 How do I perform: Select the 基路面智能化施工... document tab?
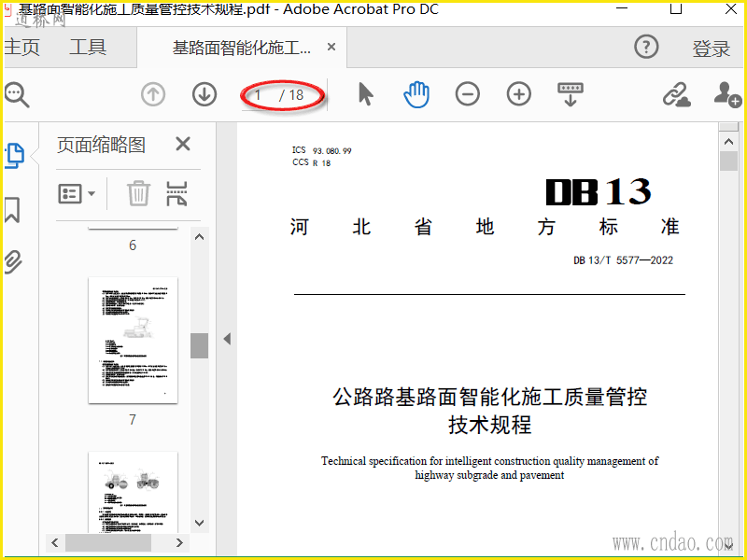tap(242, 48)
